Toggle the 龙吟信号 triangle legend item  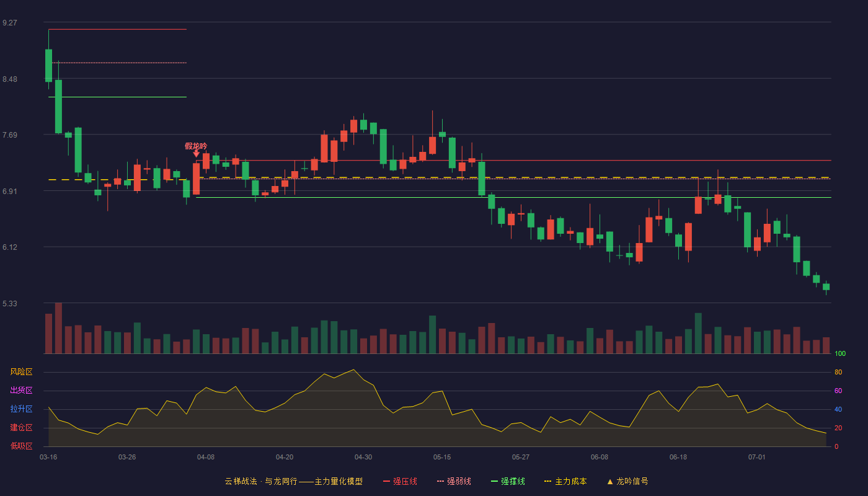click(627, 481)
